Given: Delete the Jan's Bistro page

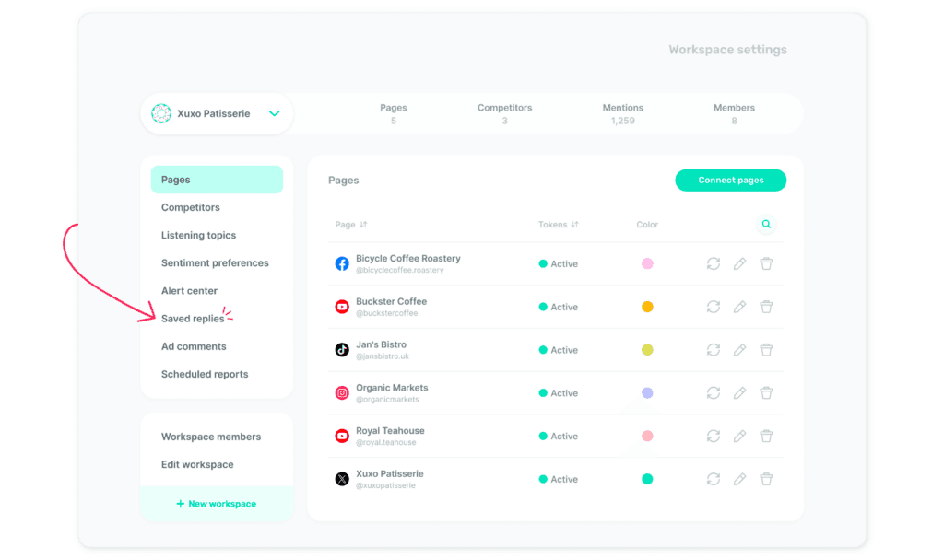Looking at the screenshot, I should coord(766,349).
